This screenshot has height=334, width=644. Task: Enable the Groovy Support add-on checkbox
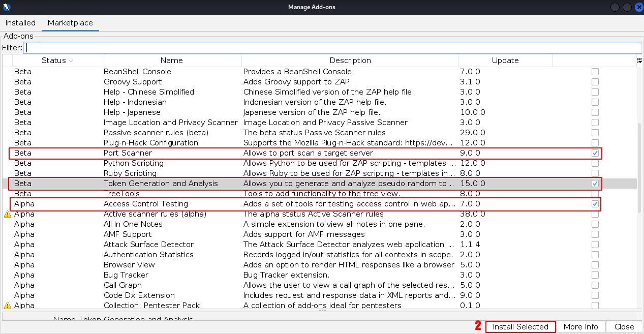click(x=595, y=82)
